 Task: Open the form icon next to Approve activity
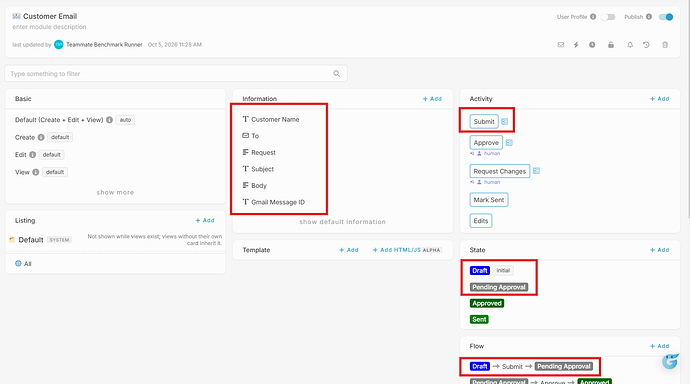coord(509,143)
